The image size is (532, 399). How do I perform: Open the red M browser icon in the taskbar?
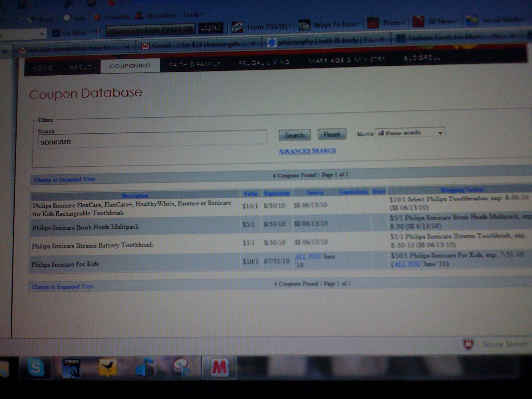point(219,367)
